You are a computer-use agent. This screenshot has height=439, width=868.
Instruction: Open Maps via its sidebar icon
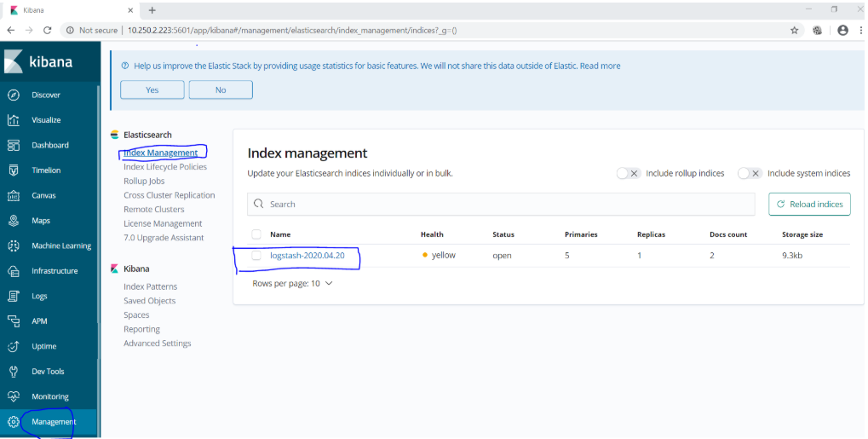click(x=14, y=221)
